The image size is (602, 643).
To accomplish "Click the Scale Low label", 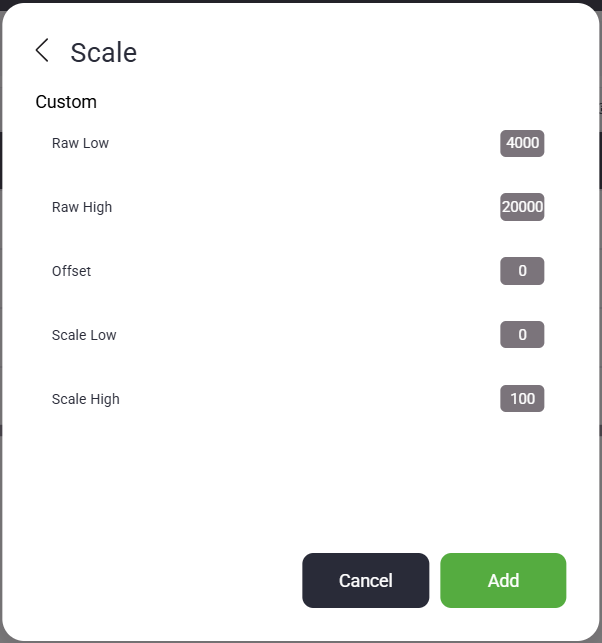I will tap(84, 335).
